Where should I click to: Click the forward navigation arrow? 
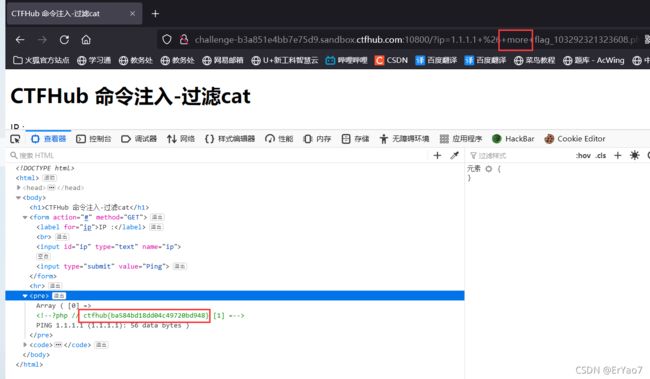click(x=42, y=40)
